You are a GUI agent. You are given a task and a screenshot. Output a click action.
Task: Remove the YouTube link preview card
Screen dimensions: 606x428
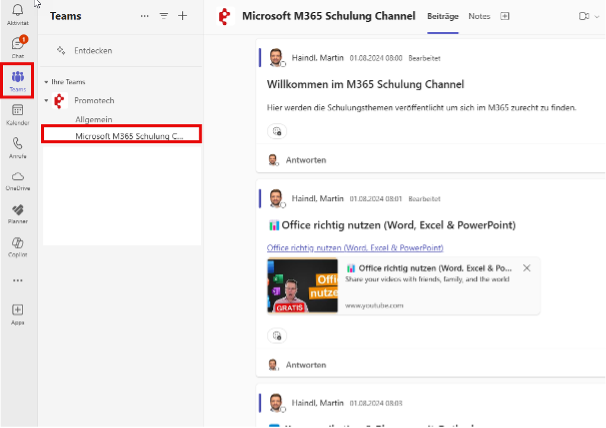click(x=526, y=268)
